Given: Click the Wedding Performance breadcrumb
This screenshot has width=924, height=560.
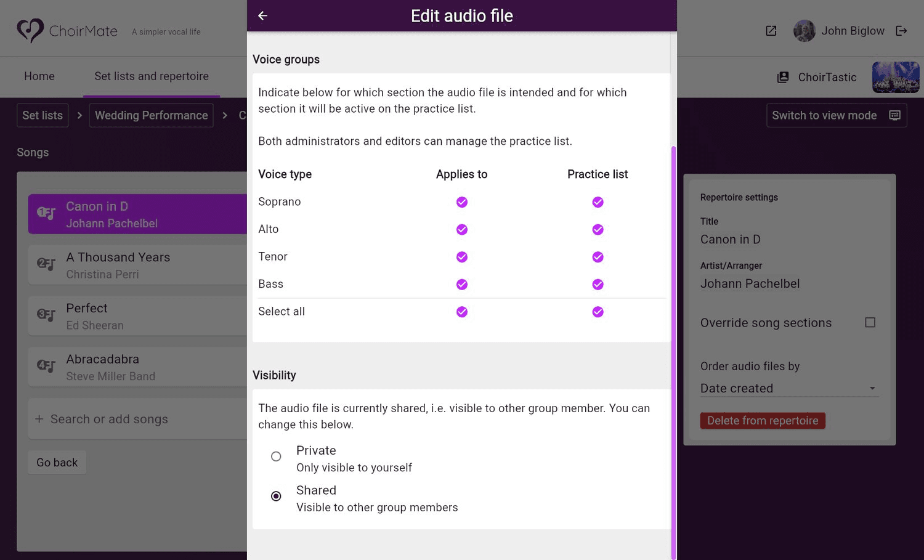Looking at the screenshot, I should (152, 115).
